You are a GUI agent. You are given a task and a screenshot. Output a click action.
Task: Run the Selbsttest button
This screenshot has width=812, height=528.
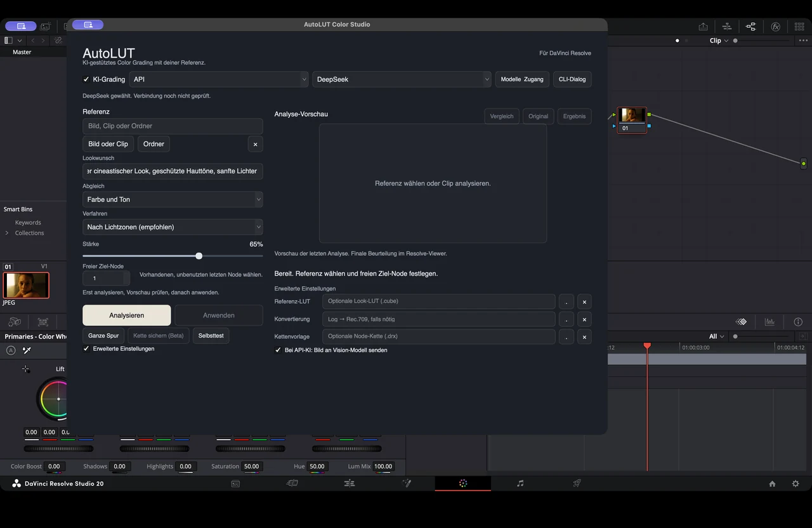pos(211,336)
